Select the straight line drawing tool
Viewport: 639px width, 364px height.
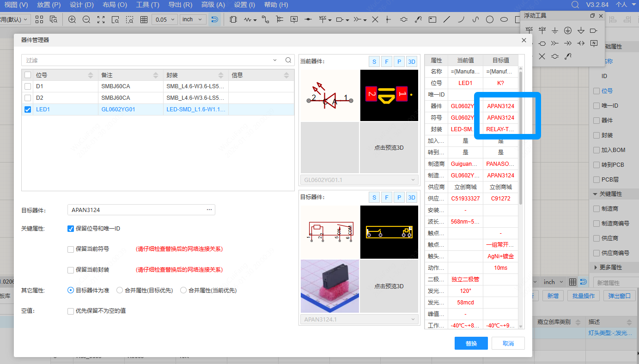447,19
